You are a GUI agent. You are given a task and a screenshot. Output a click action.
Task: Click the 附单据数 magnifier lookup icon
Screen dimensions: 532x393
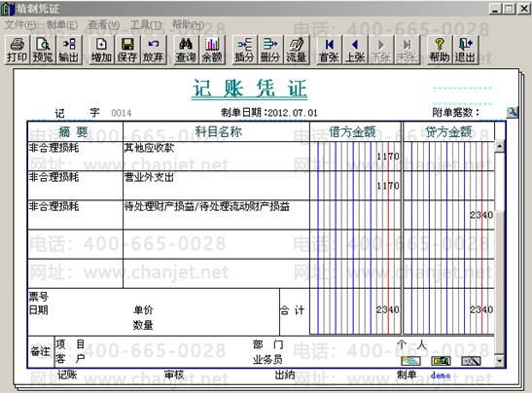512,112
